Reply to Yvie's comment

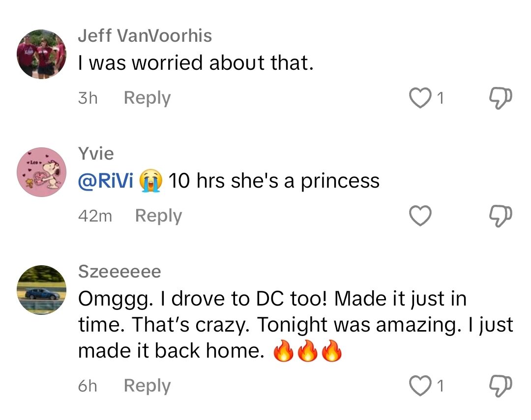[158, 215]
